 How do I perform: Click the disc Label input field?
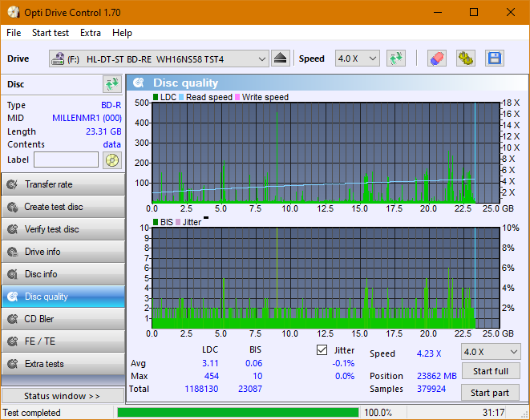66,160
